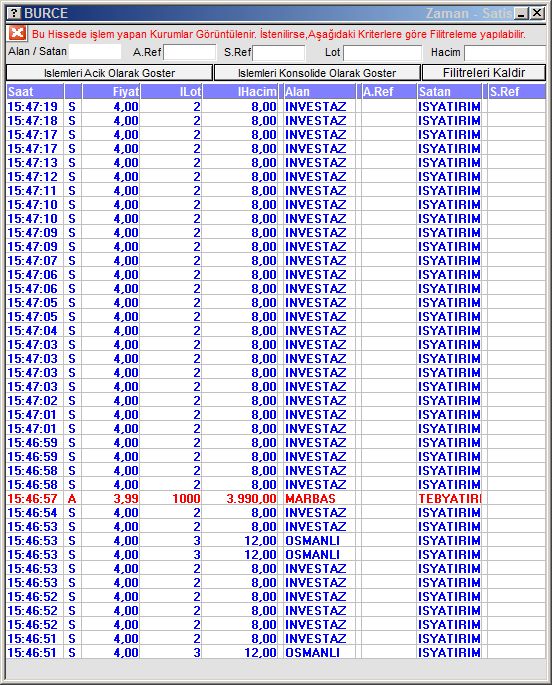
Task: Close the BURCE window
Action: click(x=537, y=14)
